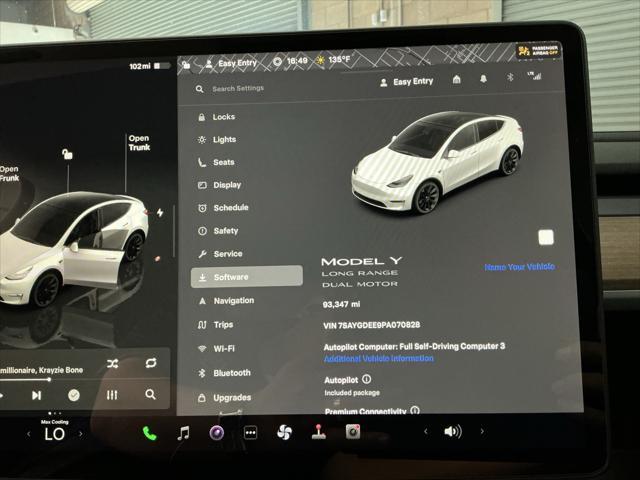Open the purple camera app icon
The image size is (640, 480).
pyautogui.click(x=217, y=433)
